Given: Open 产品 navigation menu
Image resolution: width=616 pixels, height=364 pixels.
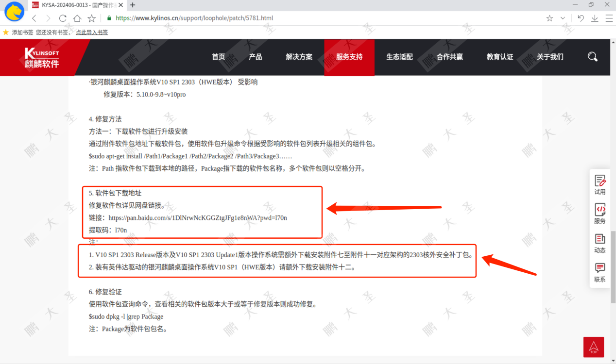Looking at the screenshot, I should (x=256, y=57).
